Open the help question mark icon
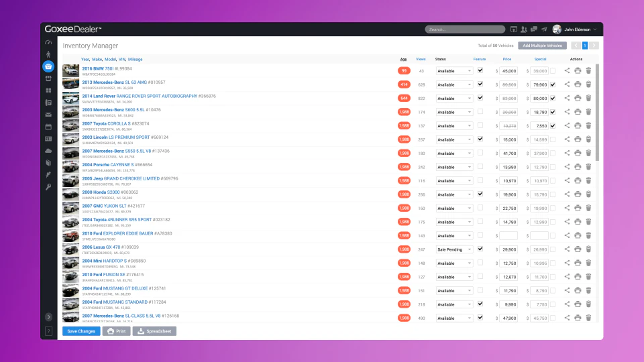Image resolution: width=644 pixels, height=362 pixels. pos(48,331)
